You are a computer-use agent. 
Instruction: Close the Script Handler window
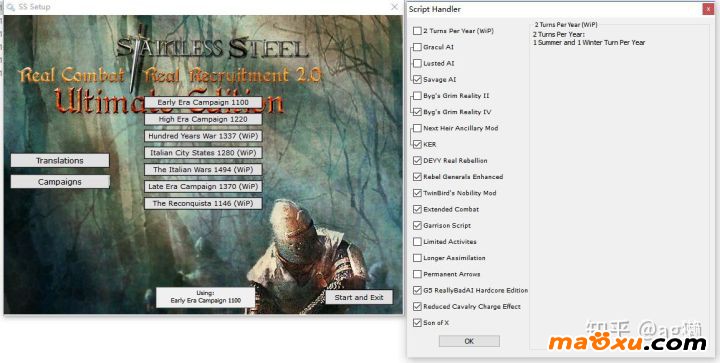coord(708,9)
